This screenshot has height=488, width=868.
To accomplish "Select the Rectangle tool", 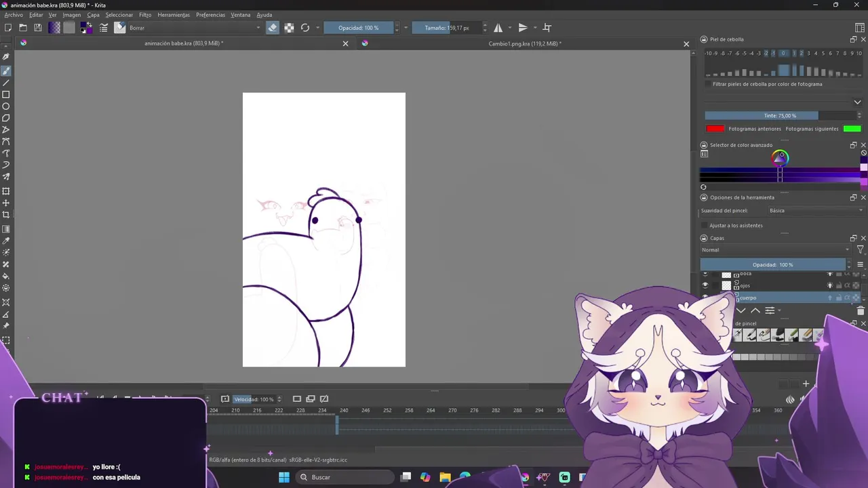I will pyautogui.click(x=6, y=95).
